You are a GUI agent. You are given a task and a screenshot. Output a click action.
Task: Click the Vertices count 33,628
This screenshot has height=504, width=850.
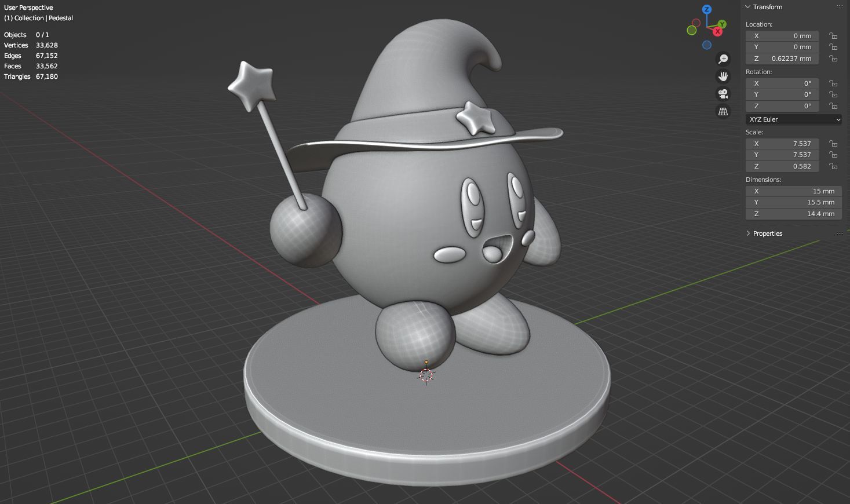coord(47,45)
